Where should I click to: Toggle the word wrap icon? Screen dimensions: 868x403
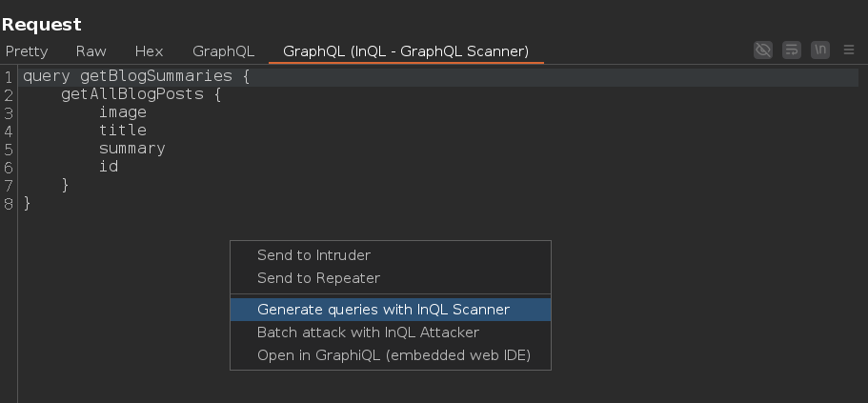791,50
